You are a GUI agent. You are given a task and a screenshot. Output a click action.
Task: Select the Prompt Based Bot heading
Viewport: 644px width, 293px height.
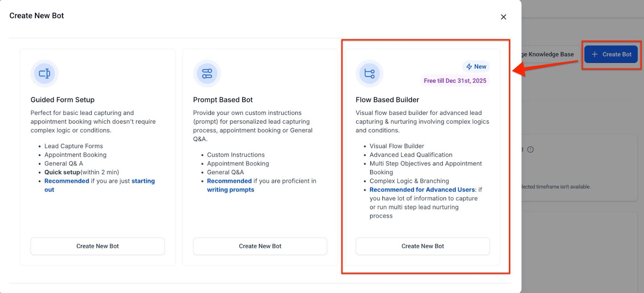tap(223, 100)
